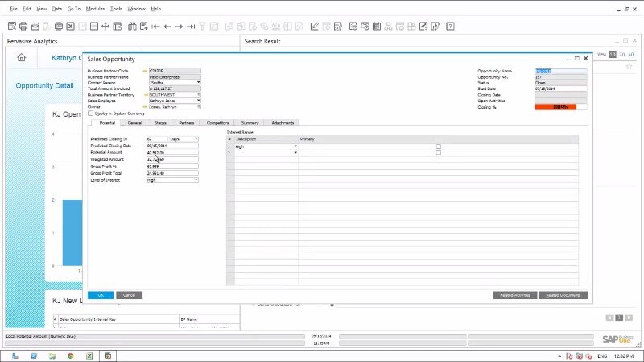Click the 80% Closing percentage bar

[x=560, y=107]
